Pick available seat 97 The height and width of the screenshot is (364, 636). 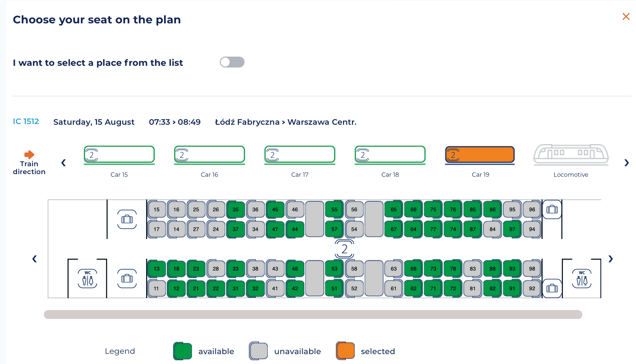pyautogui.click(x=512, y=229)
